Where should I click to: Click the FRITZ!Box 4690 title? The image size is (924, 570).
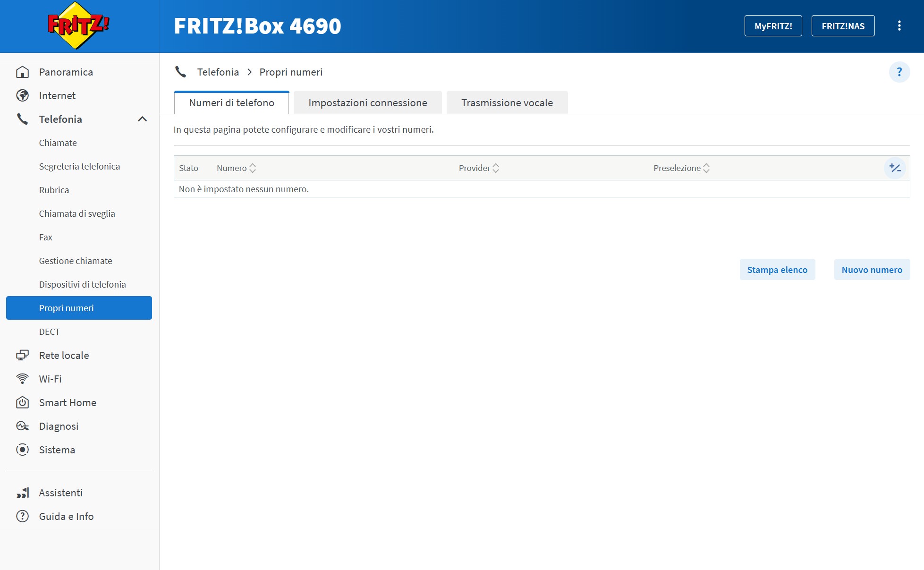click(257, 26)
